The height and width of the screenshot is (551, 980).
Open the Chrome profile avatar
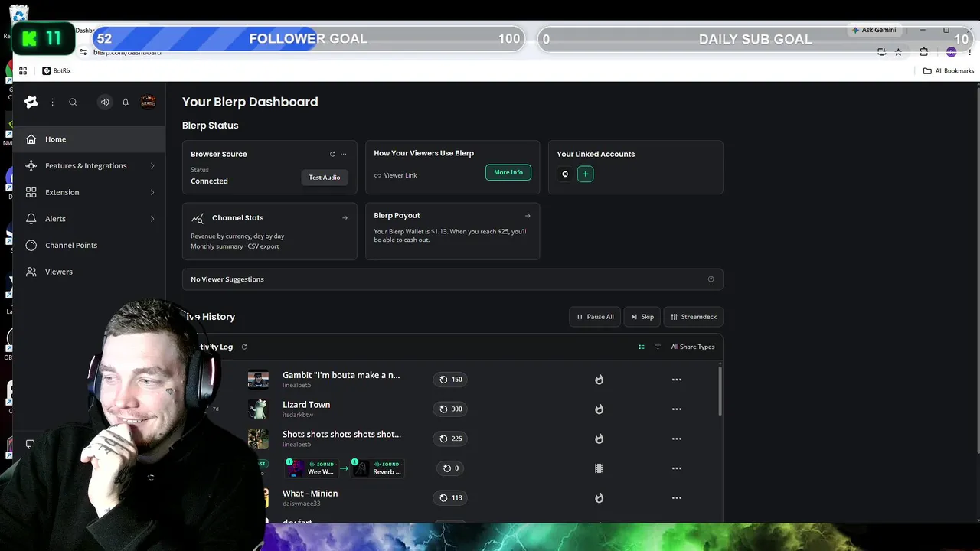tap(951, 52)
